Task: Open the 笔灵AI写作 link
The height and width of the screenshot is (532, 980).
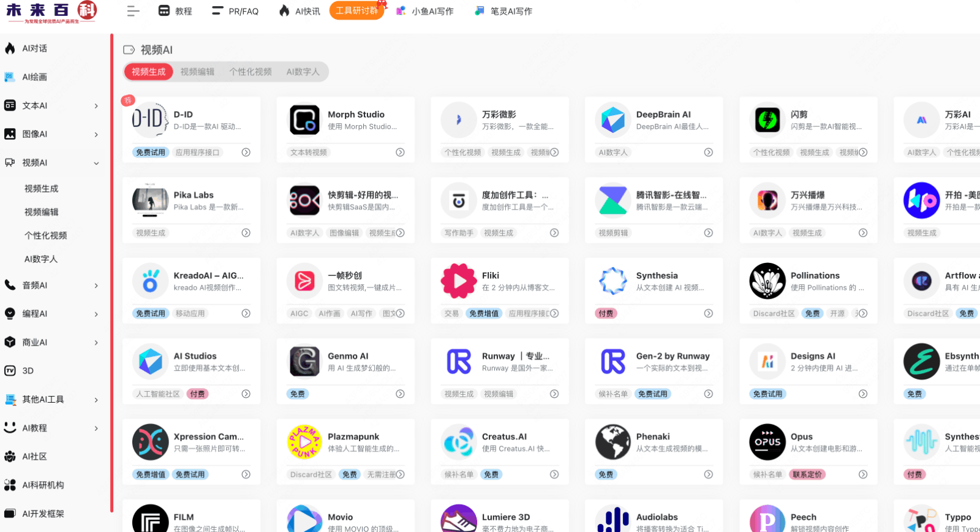Action: pos(503,11)
